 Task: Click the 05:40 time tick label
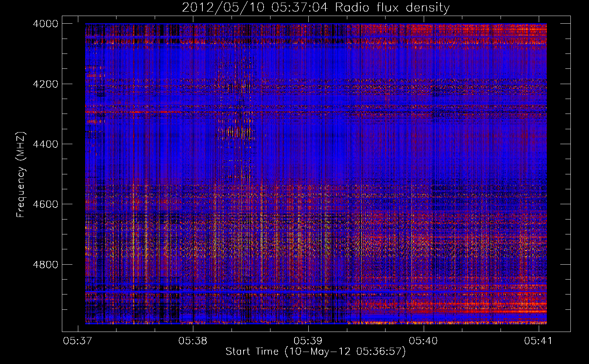pyautogui.click(x=423, y=341)
